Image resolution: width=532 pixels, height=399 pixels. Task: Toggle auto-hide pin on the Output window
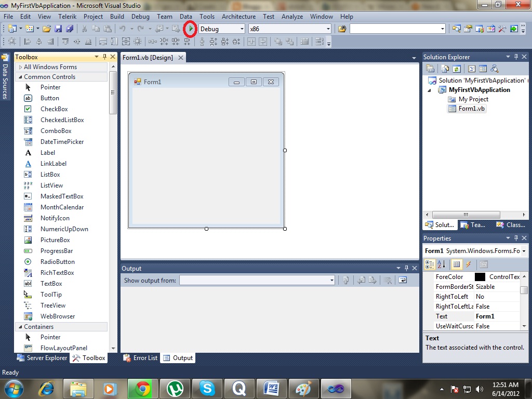[407, 268]
